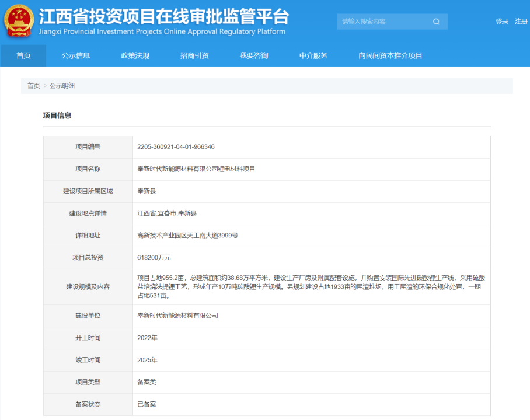Viewport: 530px width, 420px height.
Task: Switch to the 公示信息 section
Action: [x=76, y=55]
